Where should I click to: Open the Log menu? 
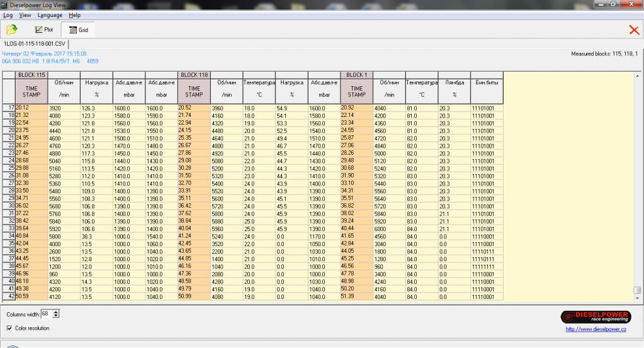[8, 14]
